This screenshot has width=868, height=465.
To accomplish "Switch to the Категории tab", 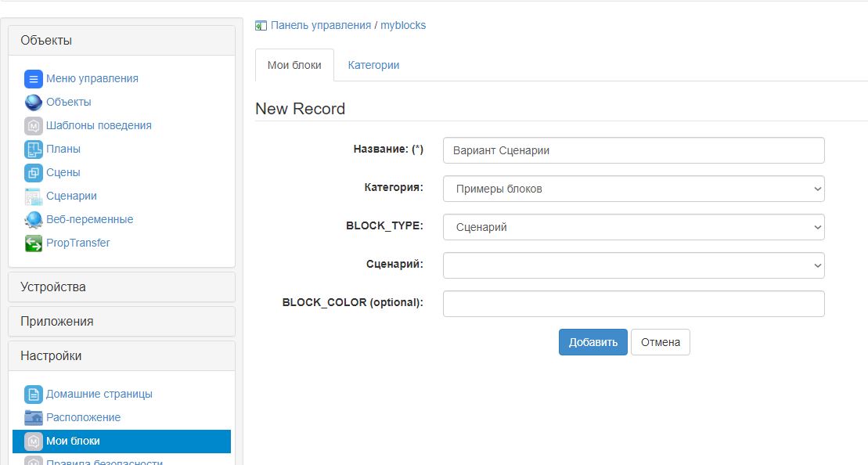I will [x=373, y=65].
